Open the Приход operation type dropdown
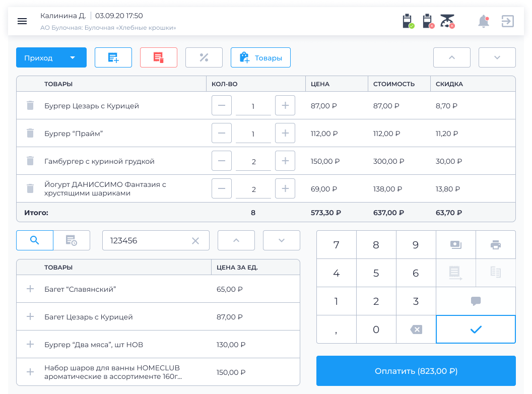The width and height of the screenshot is (532, 394). click(x=51, y=57)
